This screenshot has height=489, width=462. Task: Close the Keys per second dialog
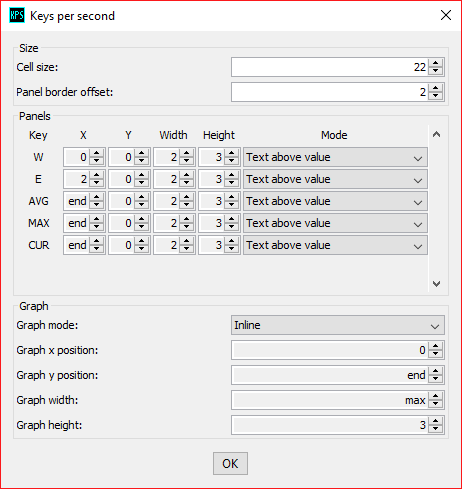(x=446, y=15)
